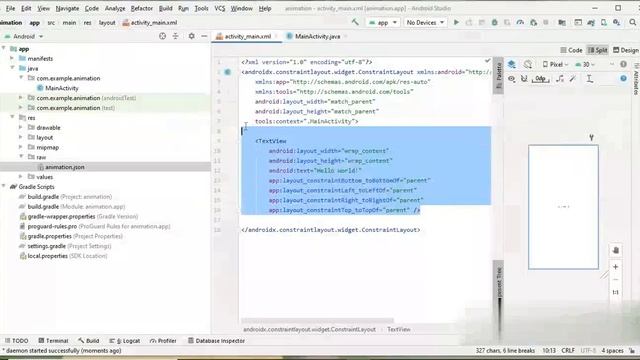Toggle view options eye icon
The width and height of the screenshot is (640, 360).
511,78
